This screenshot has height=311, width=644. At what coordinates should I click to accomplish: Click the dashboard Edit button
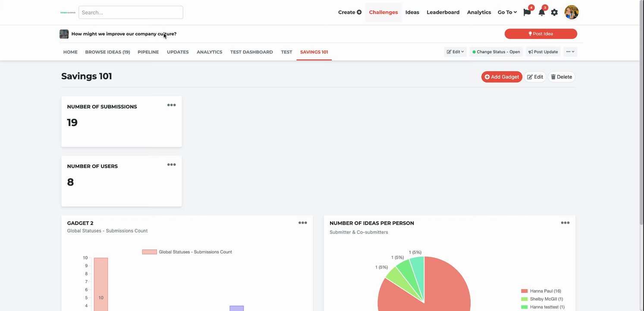pos(535,77)
